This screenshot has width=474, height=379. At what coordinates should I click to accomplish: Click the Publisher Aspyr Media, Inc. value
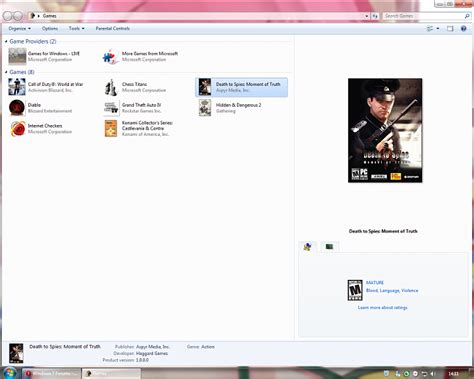click(153, 347)
